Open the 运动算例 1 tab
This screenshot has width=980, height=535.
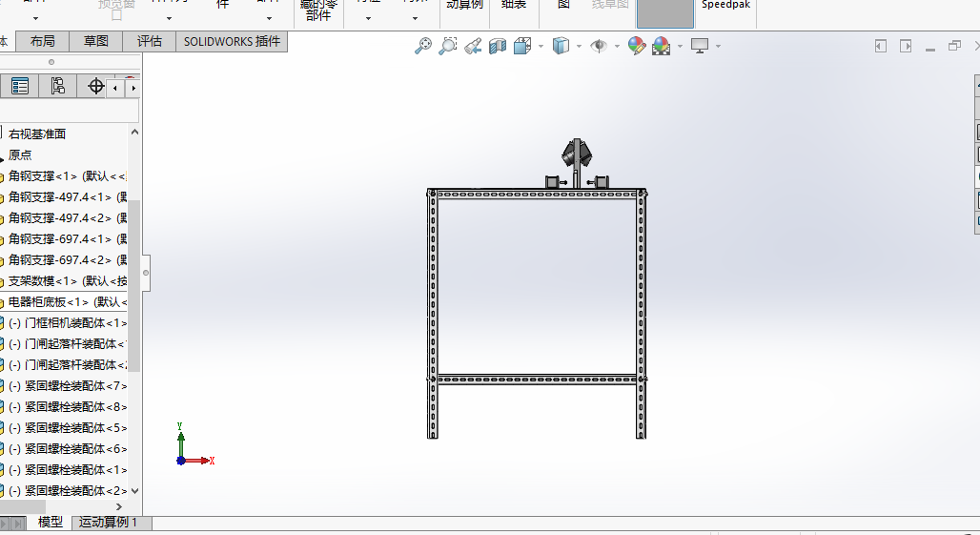[108, 522]
